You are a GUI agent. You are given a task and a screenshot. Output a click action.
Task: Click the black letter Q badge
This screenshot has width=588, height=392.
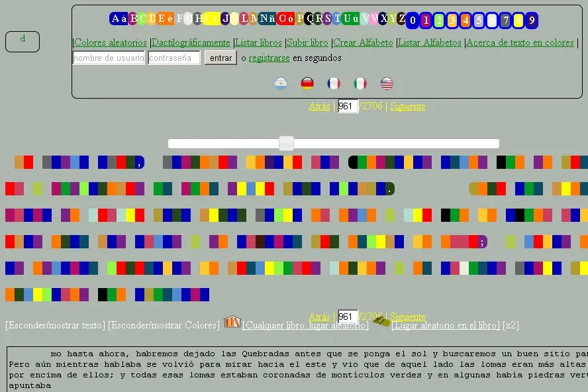(309, 19)
